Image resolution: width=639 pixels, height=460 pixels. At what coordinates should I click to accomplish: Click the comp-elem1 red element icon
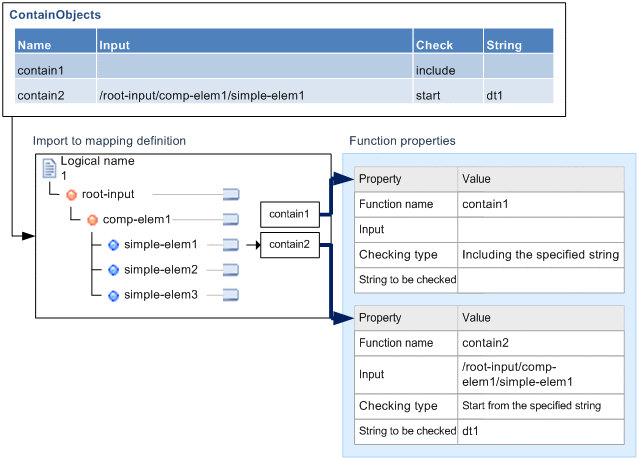[x=92, y=219]
